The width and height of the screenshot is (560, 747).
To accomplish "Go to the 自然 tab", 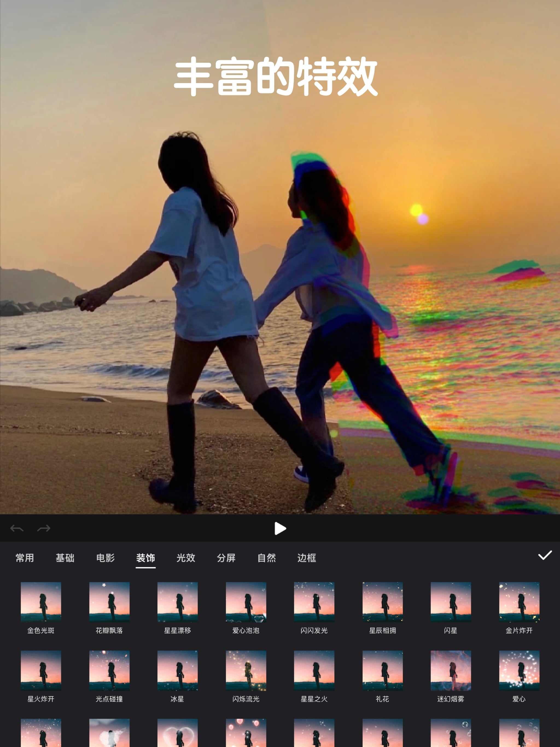I will (x=267, y=558).
